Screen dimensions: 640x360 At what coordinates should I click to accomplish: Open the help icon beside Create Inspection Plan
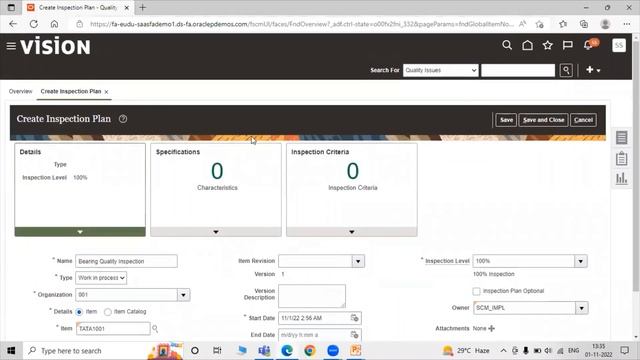click(123, 119)
